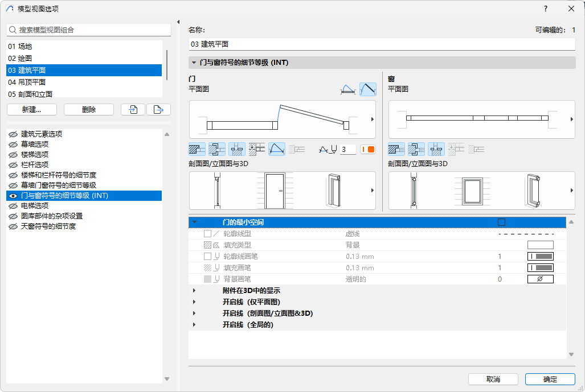585x392 pixels.
Task: Toggle the door opening arc display icon
Action: click(x=277, y=150)
